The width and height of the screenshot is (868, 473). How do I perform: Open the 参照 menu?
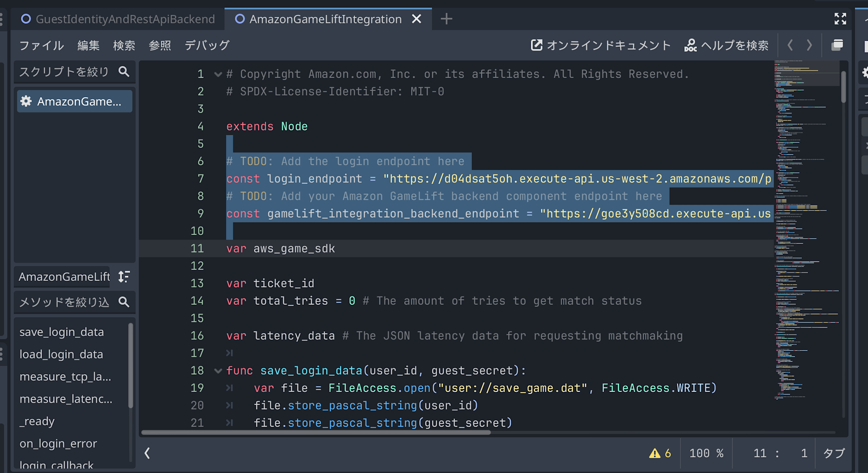160,45
